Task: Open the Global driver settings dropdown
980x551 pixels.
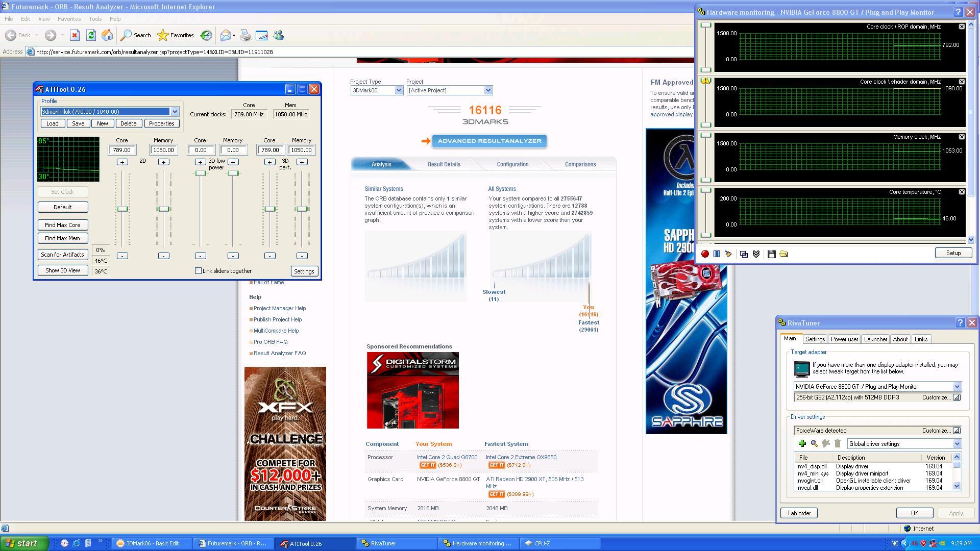Action: [957, 444]
